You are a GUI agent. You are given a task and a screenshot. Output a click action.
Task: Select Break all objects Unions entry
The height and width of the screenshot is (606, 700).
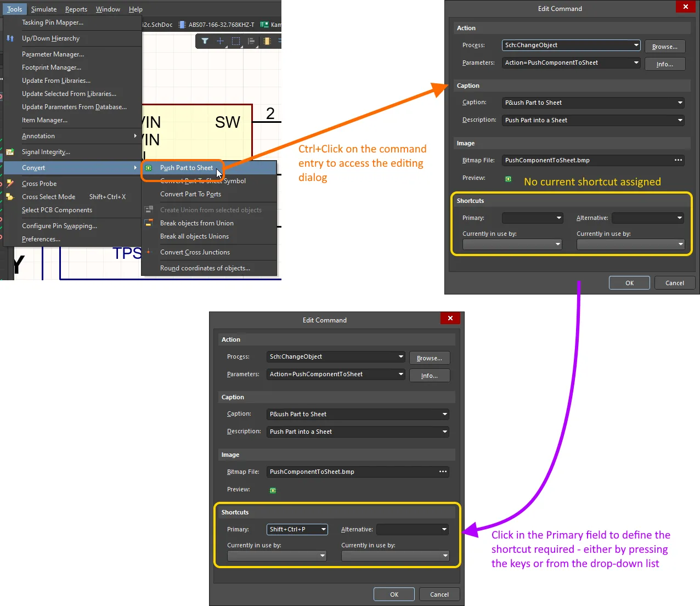point(209,236)
